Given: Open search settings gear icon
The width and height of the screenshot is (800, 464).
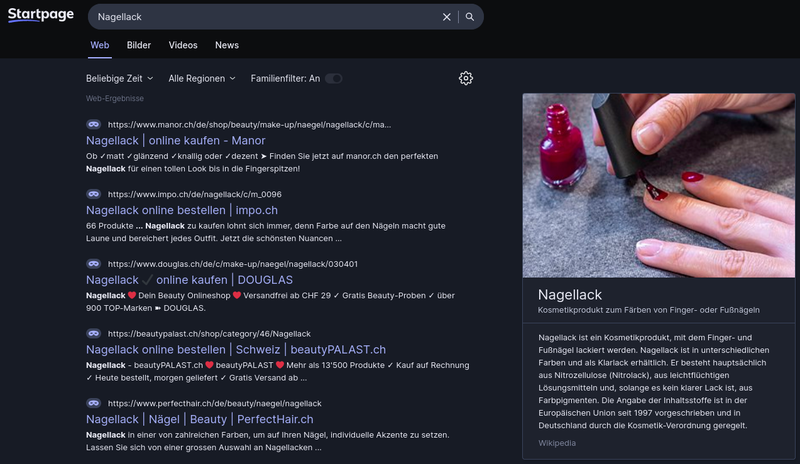Looking at the screenshot, I should (x=466, y=78).
